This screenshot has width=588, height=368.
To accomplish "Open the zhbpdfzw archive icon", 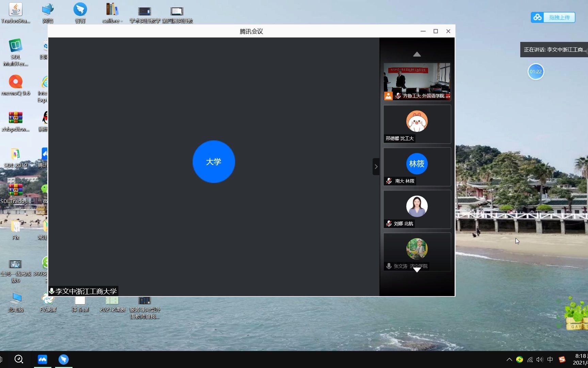I will pos(15,121).
